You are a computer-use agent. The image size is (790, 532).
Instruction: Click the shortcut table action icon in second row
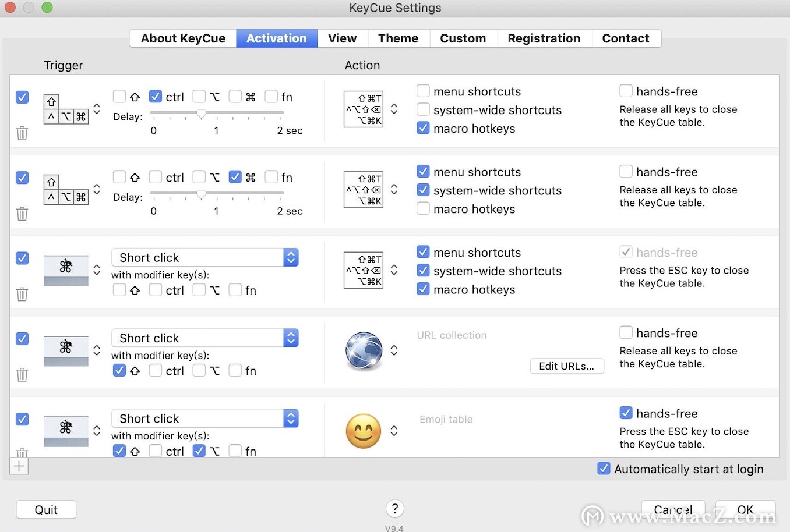click(x=364, y=189)
